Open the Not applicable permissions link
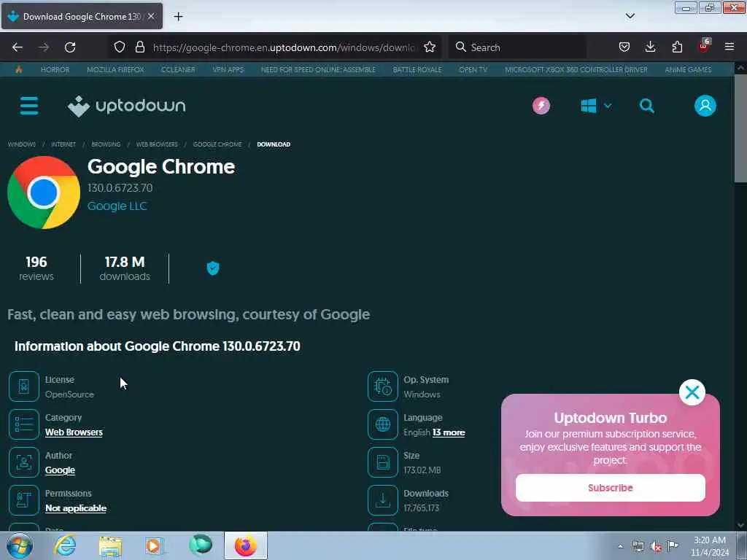Image resolution: width=747 pixels, height=560 pixels. point(76,508)
